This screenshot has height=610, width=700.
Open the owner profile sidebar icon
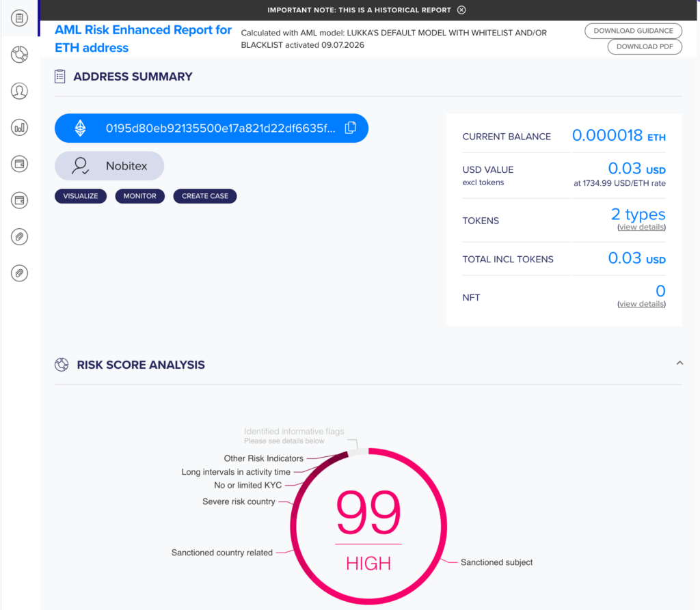click(x=19, y=91)
